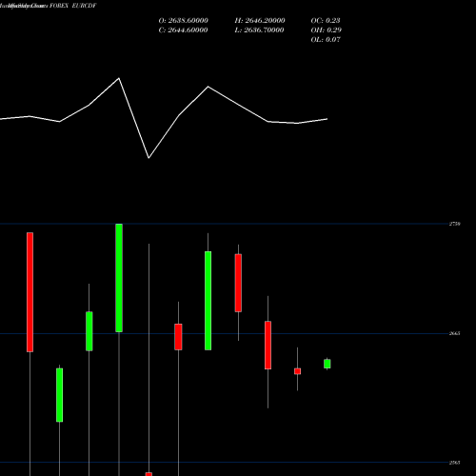Click the lowest dip of the white line
Viewport: 476px width, 476px height.
pos(149,158)
